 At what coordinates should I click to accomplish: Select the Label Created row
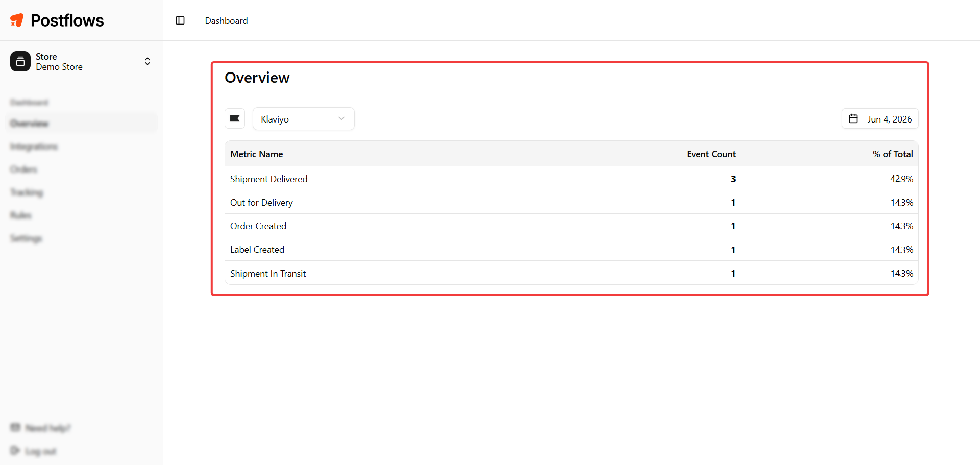point(572,249)
